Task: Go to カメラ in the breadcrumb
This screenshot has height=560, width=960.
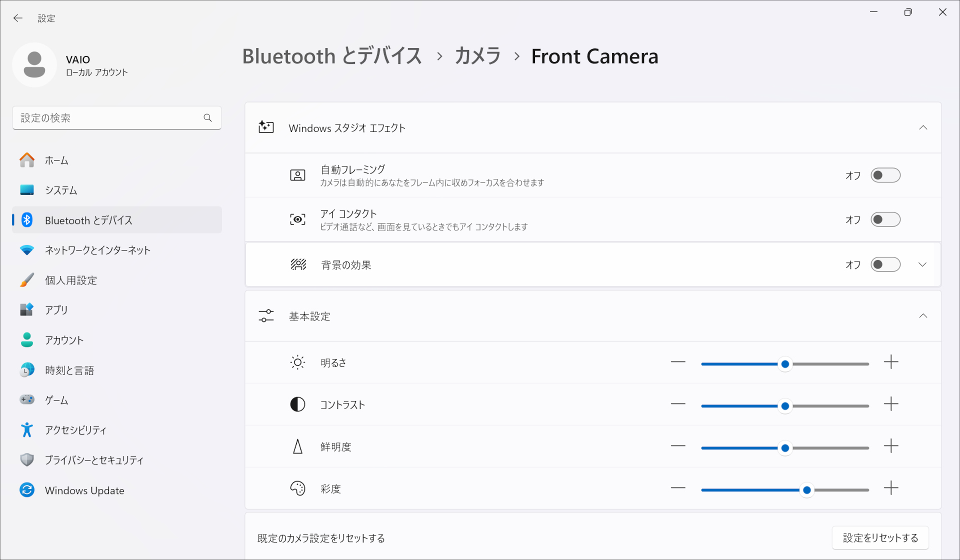Action: (x=477, y=56)
